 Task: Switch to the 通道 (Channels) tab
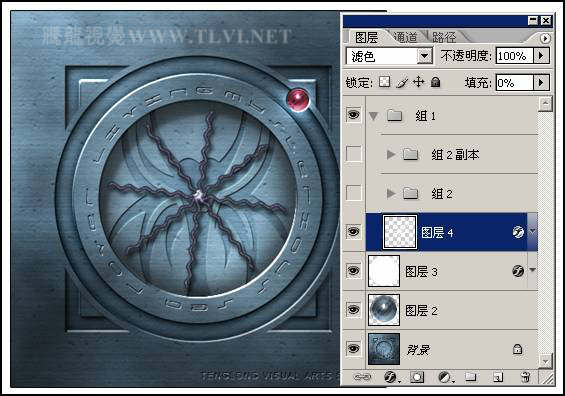406,37
